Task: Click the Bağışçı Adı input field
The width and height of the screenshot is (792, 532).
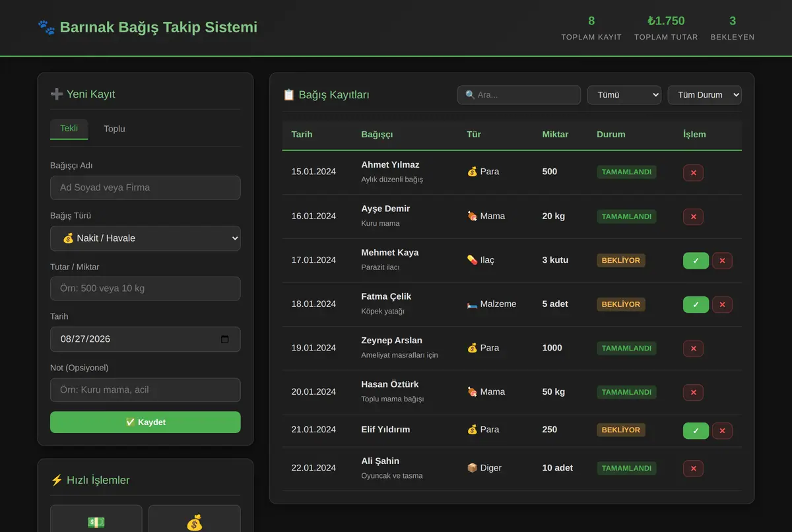Action: point(145,187)
